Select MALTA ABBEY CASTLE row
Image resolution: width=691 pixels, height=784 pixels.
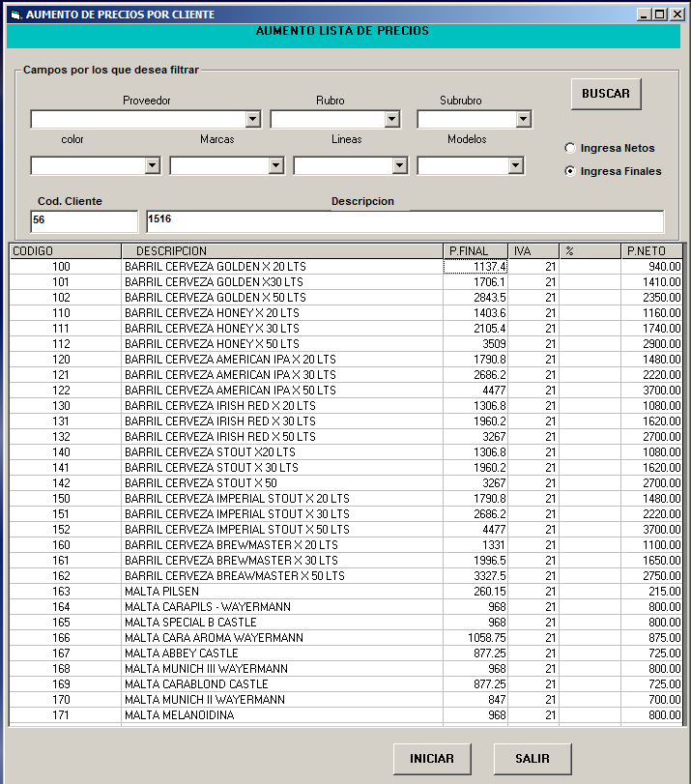346,654
